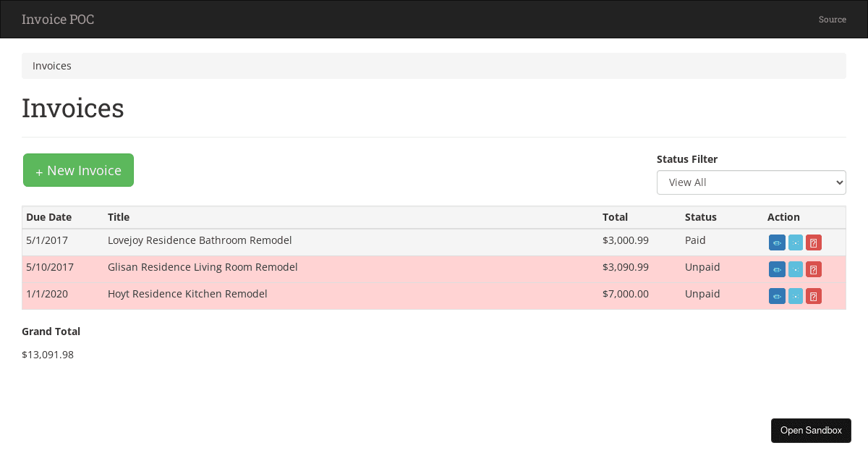
Task: Click Invoice POC in the top navbar
Action: coord(58,20)
